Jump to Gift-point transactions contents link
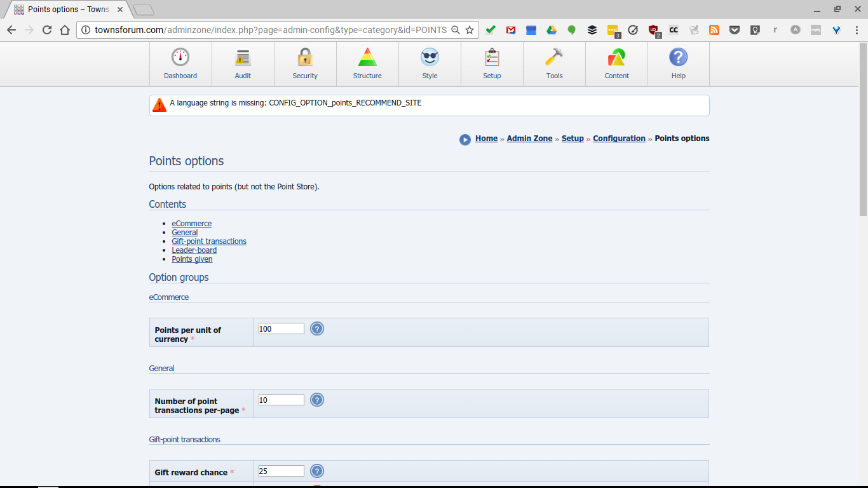This screenshot has width=868, height=488. click(208, 241)
